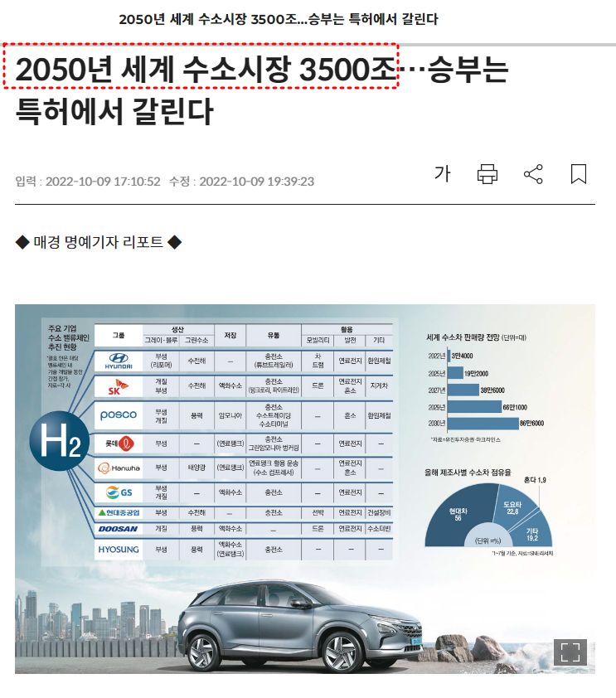
Task: Click the share article icon
Action: (533, 173)
